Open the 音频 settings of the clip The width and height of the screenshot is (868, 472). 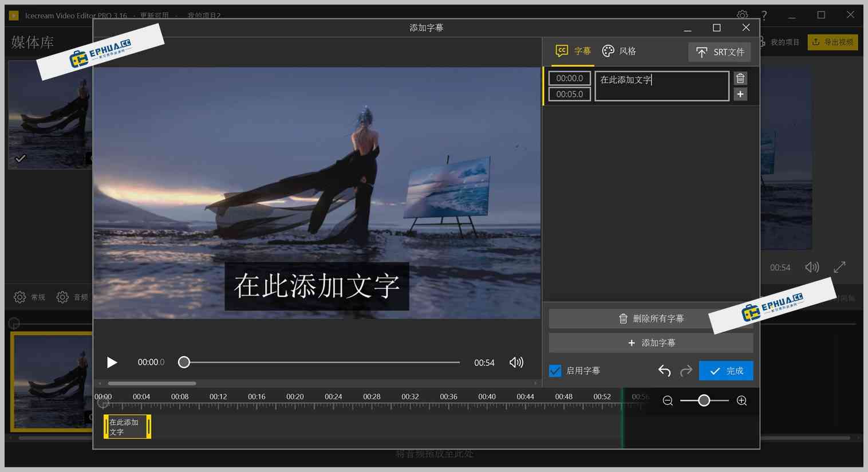pos(73,297)
